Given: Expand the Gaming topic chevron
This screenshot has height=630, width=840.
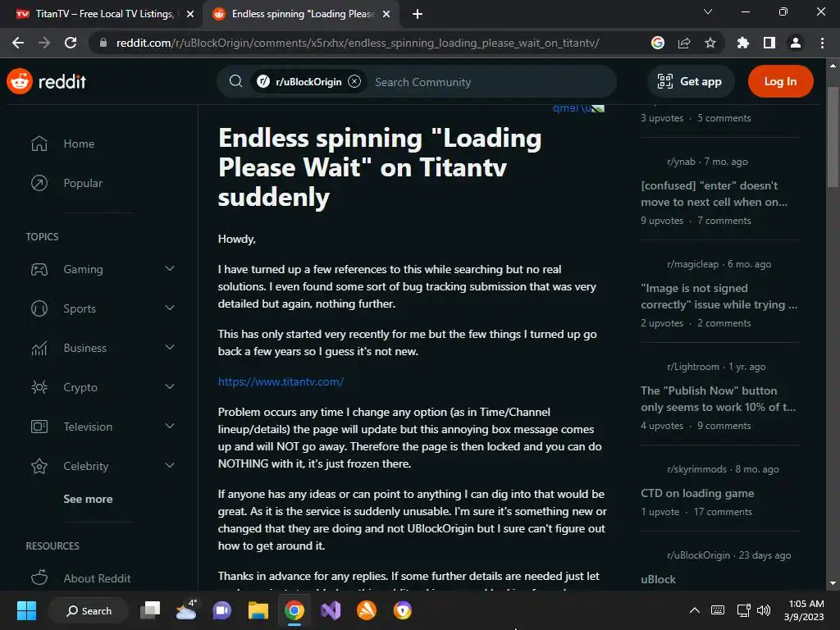Looking at the screenshot, I should click(170, 268).
